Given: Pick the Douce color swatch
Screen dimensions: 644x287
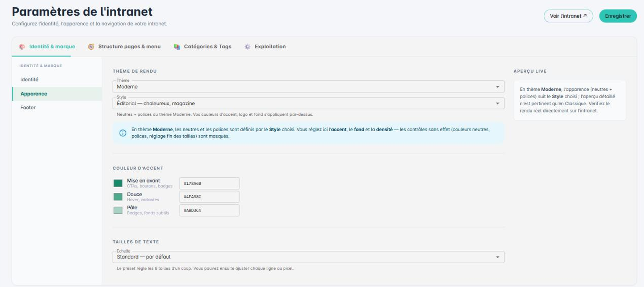Looking at the screenshot, I should tap(118, 197).
